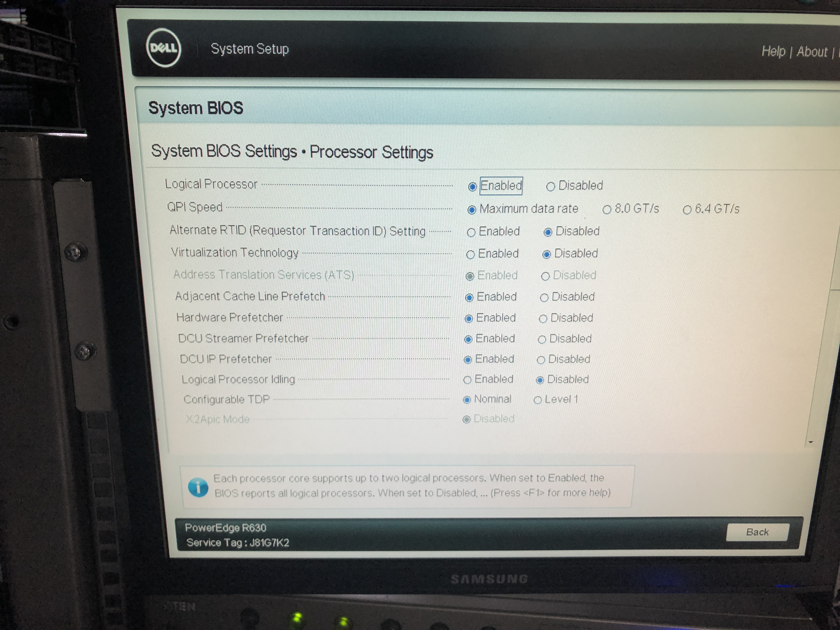Select Enabled for Logical Processor
Viewport: 840px width, 630px height.
472,186
